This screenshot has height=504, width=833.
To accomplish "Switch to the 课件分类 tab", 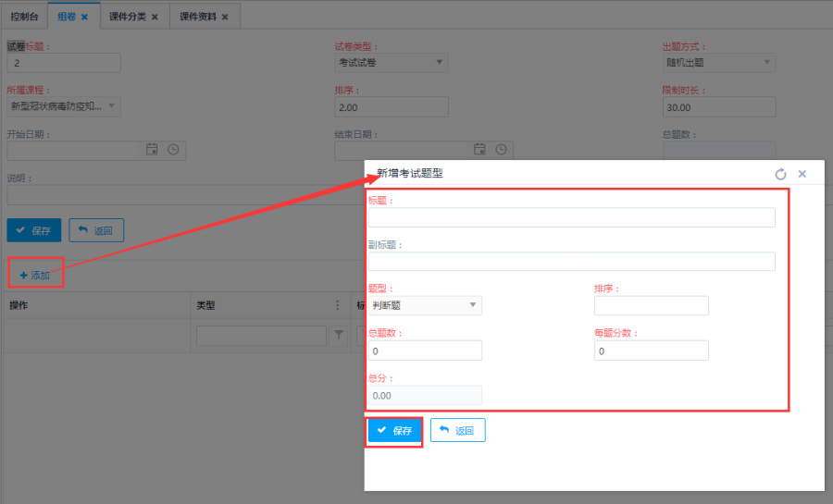I will pos(126,17).
